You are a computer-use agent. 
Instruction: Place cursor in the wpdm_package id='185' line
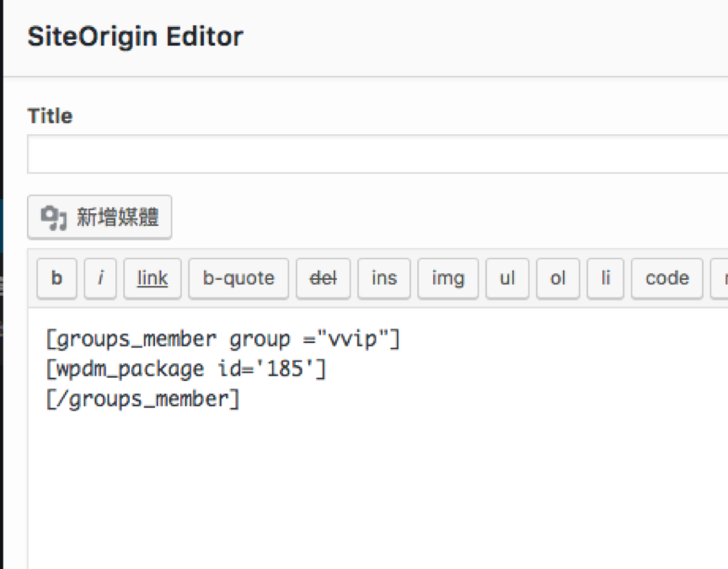coord(185,369)
